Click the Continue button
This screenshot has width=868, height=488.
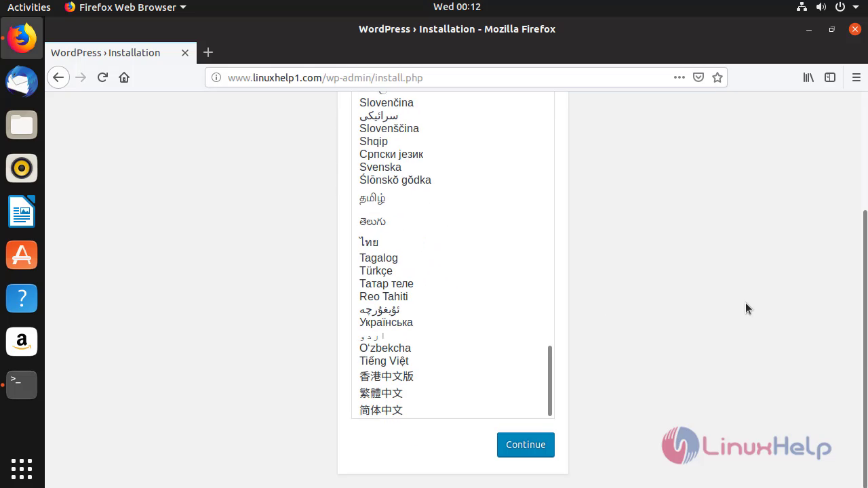(526, 445)
